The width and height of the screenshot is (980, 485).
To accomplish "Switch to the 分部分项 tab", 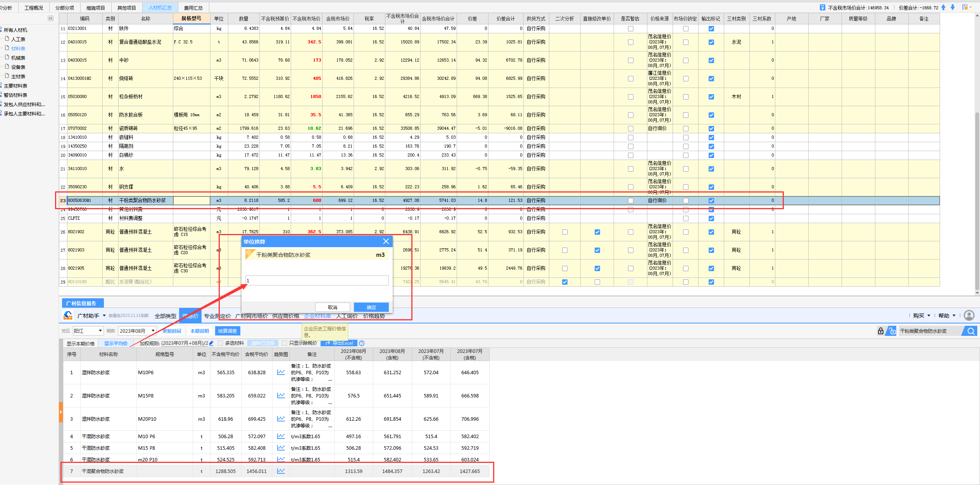I will click(65, 8).
